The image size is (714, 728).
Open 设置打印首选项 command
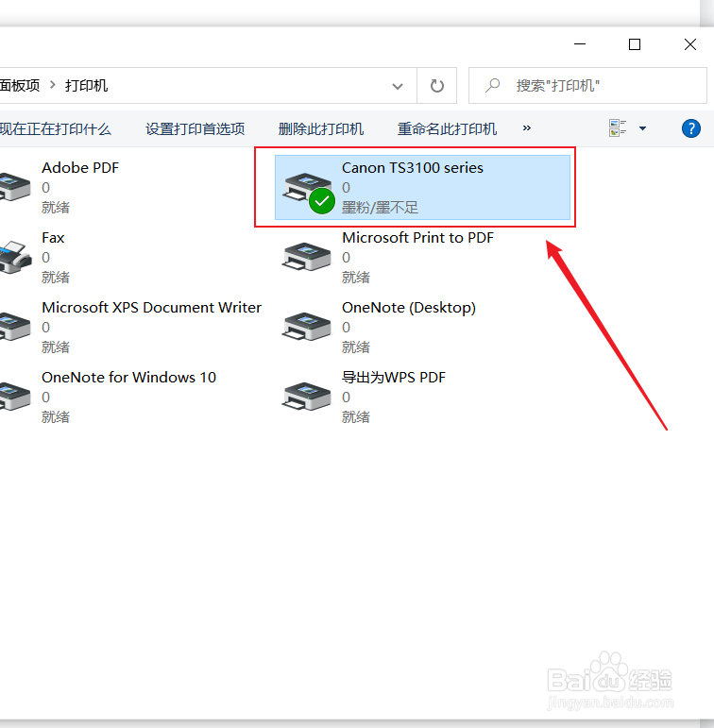[x=195, y=128]
